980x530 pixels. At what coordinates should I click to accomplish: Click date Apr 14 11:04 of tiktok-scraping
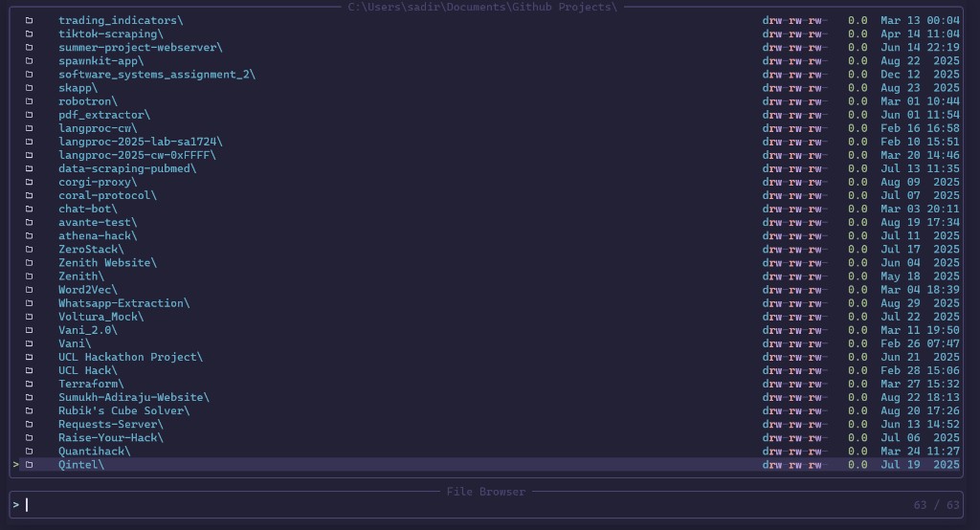pos(920,33)
